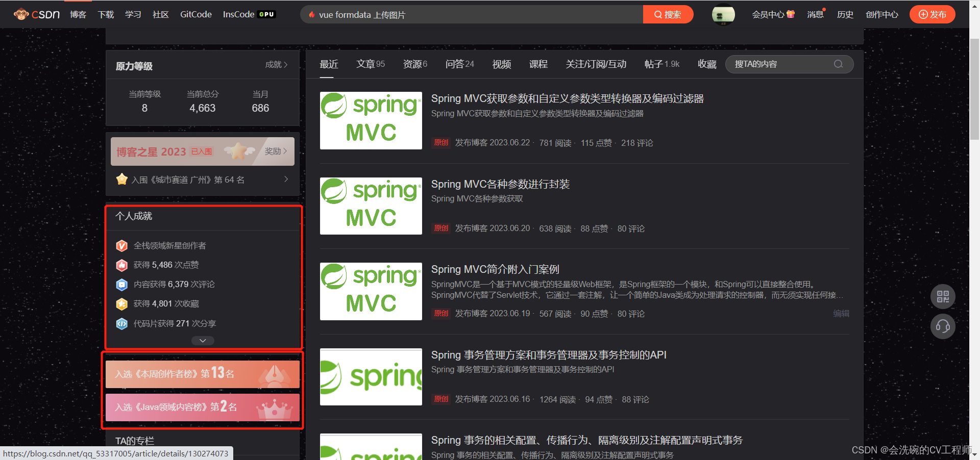
Task: Click thumbnail of Spring MVC获取参数 article
Action: (371, 120)
